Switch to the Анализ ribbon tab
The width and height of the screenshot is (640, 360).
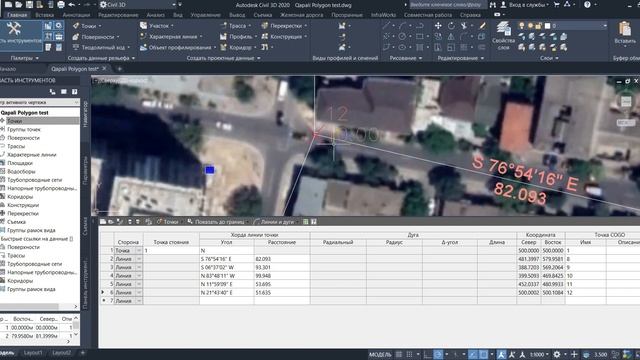pos(156,15)
